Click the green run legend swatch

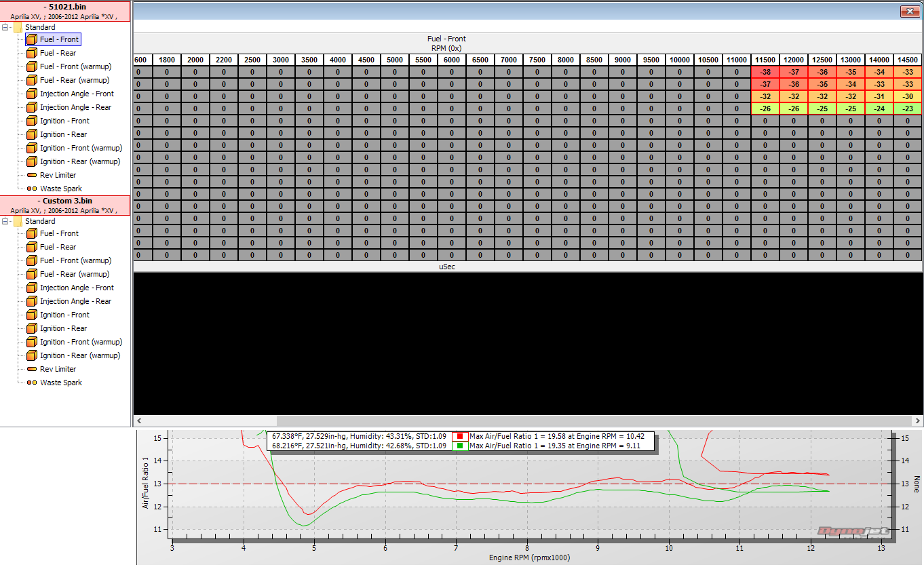point(459,446)
